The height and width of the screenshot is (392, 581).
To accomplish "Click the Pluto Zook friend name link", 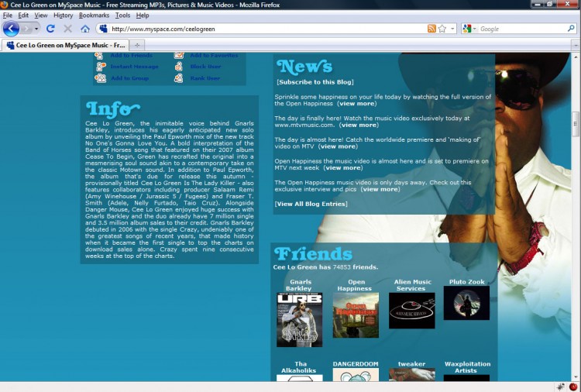I will pyautogui.click(x=467, y=282).
